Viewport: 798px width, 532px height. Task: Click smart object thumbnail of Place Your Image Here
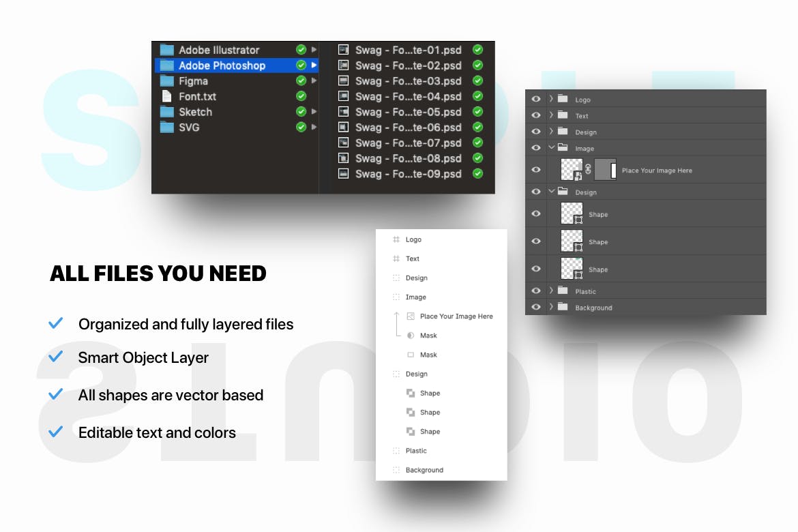572,170
